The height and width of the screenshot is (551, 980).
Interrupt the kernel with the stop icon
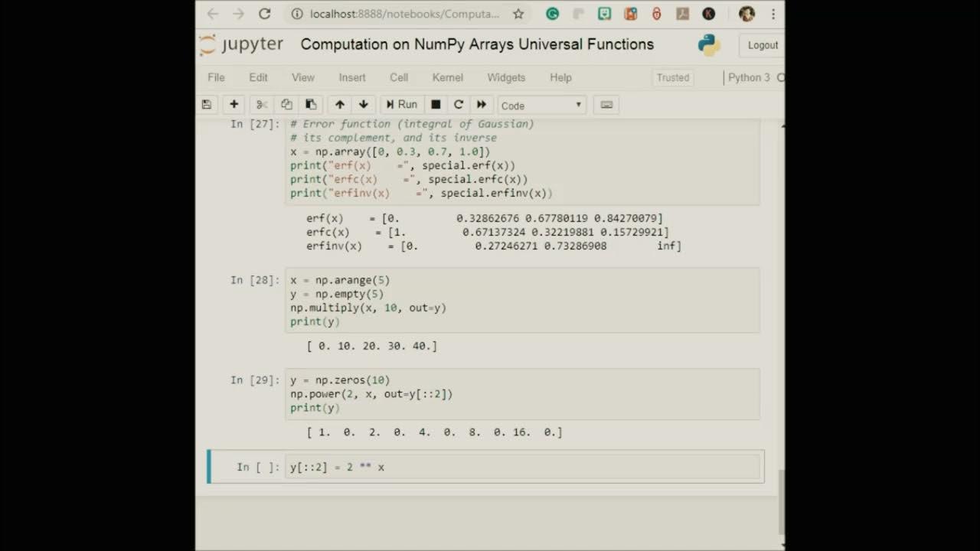pos(436,105)
